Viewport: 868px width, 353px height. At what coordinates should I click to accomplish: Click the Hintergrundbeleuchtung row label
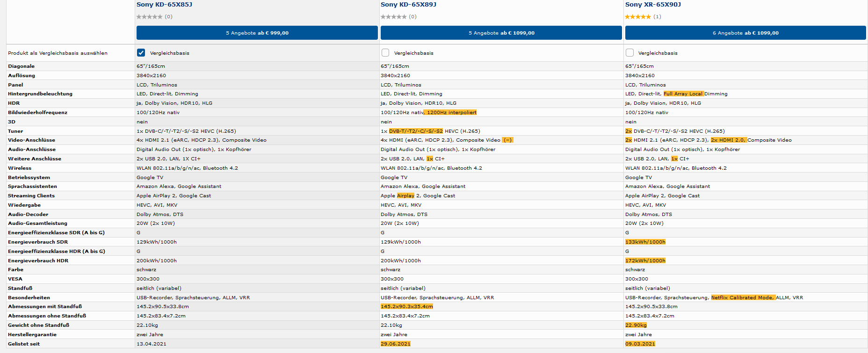click(x=40, y=94)
